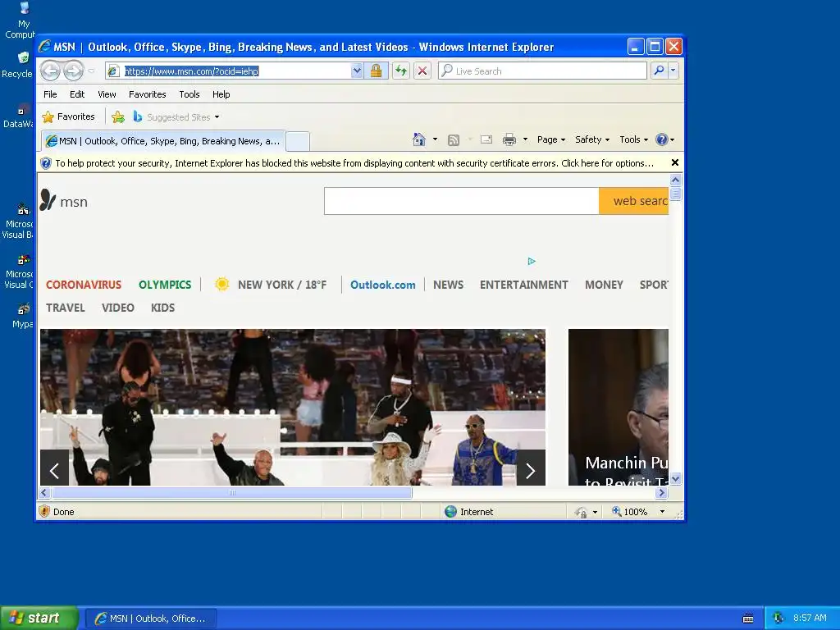Click the RSS Feeds icon
840x630 pixels.
(x=453, y=139)
